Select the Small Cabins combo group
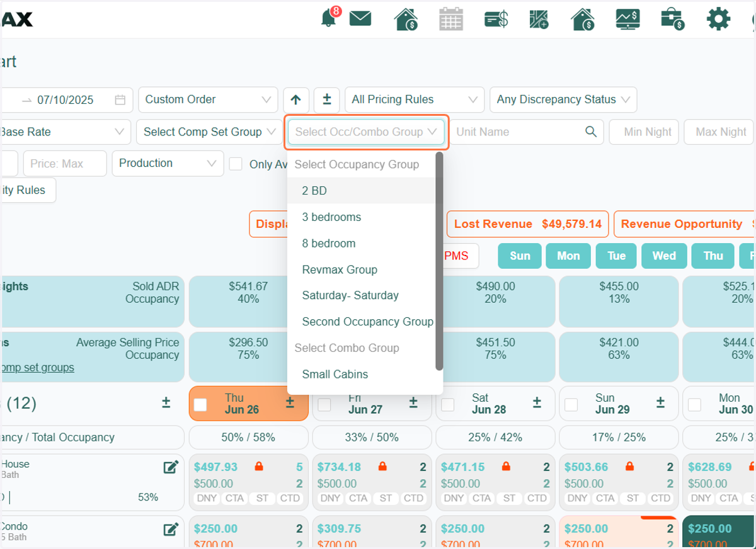Screen dimensions: 756x549 click(361, 374)
